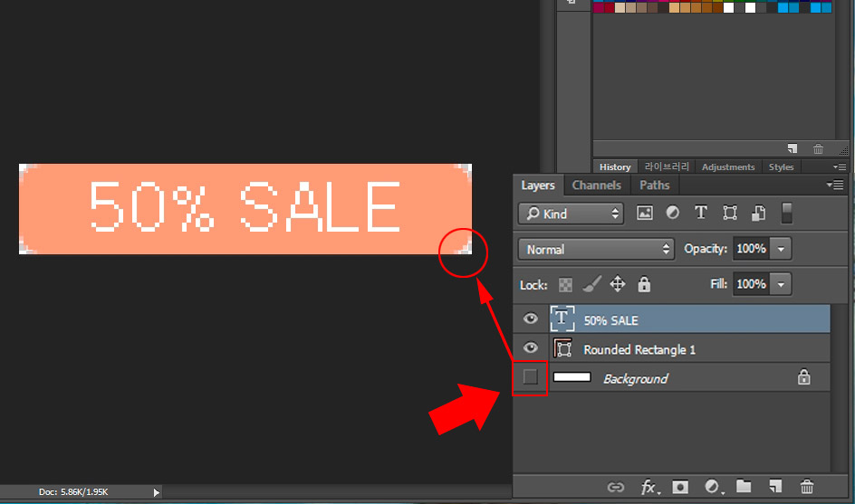Screen dimensions: 855x504
Task: Open the History panel group flyout menu
Action: tap(840, 166)
